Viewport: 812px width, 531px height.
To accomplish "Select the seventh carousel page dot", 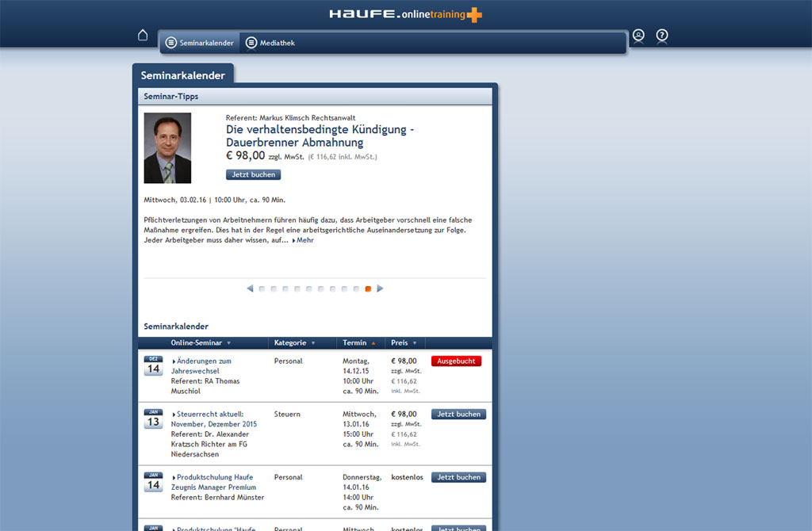I will pyautogui.click(x=332, y=288).
